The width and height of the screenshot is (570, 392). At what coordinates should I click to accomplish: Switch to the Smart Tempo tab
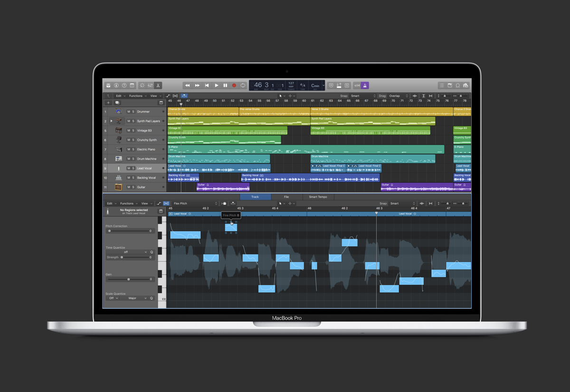(318, 196)
